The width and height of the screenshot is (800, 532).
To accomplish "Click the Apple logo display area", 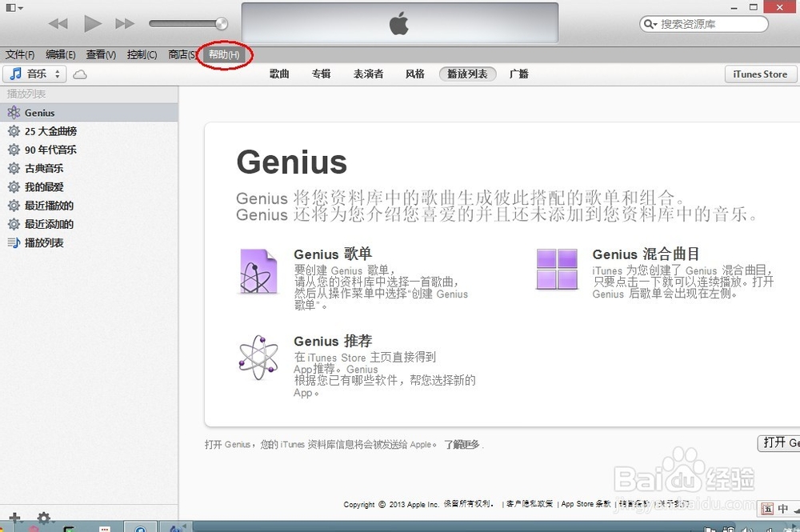I will [x=399, y=23].
